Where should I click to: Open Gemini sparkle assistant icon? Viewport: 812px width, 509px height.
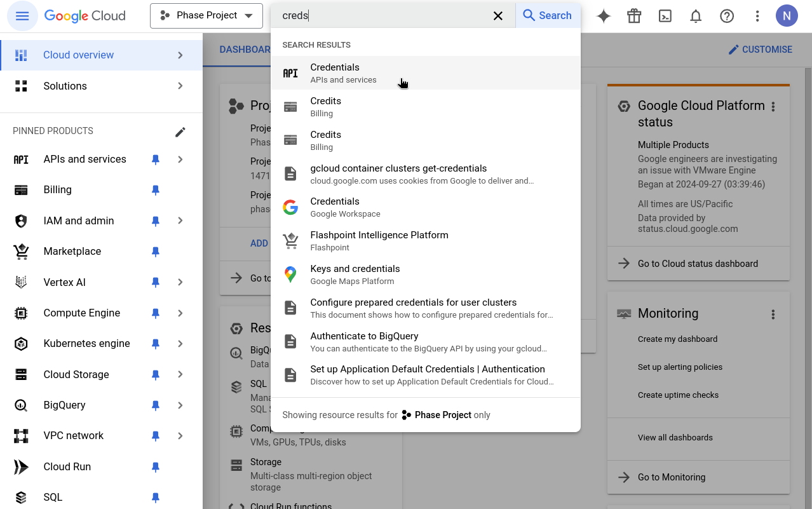pyautogui.click(x=604, y=16)
